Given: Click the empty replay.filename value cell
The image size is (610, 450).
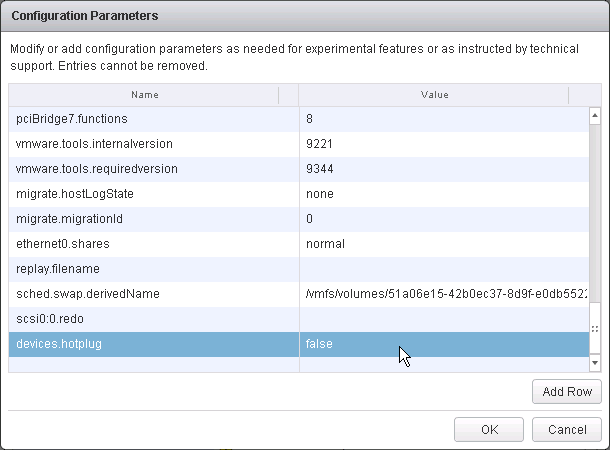Looking at the screenshot, I should [444, 269].
